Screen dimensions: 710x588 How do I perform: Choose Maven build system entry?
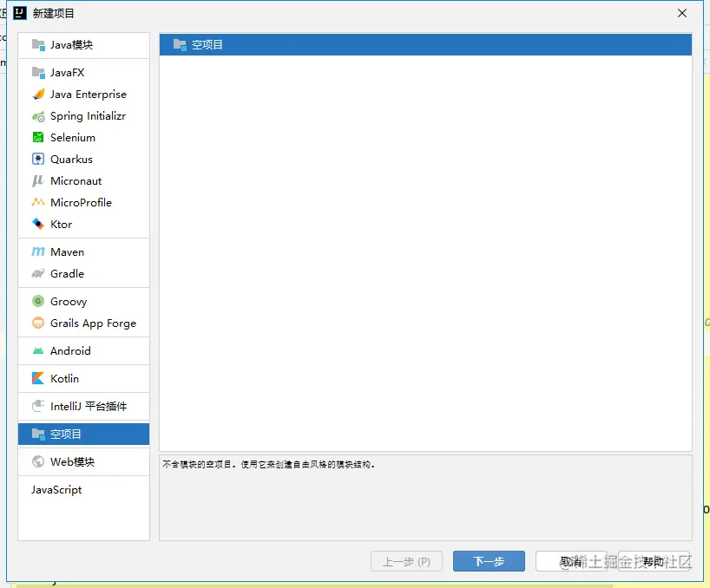[84, 252]
